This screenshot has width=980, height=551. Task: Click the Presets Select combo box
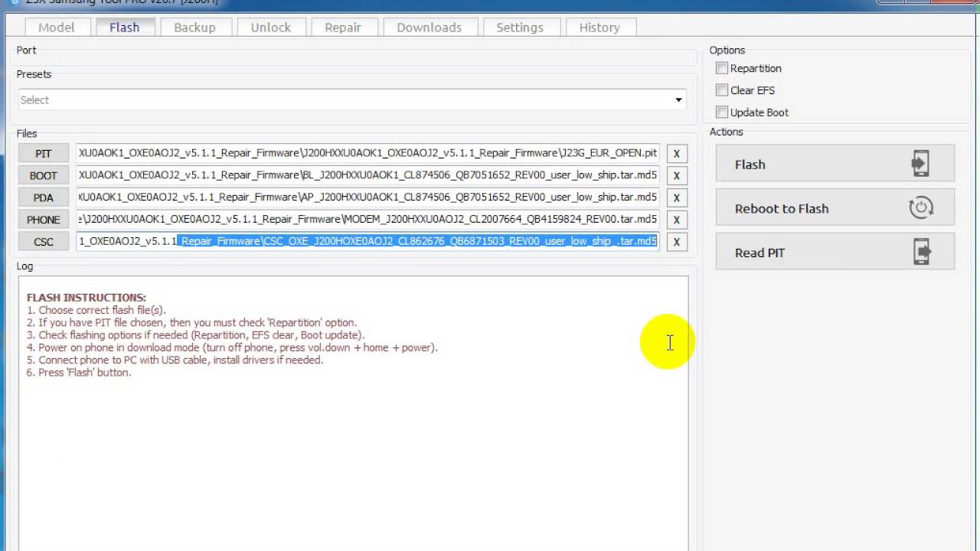point(351,100)
